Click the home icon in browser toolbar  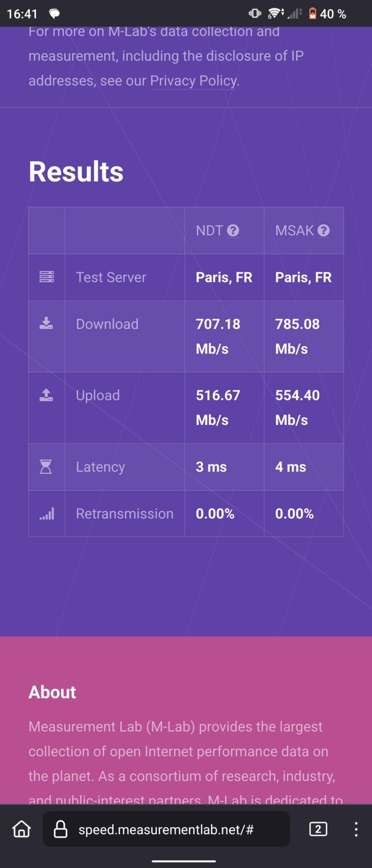coord(21,829)
